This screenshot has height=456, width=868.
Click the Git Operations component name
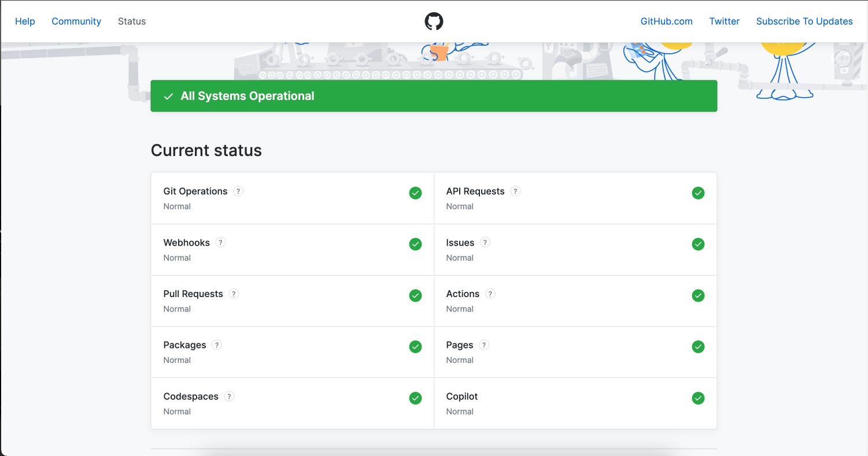coord(195,191)
